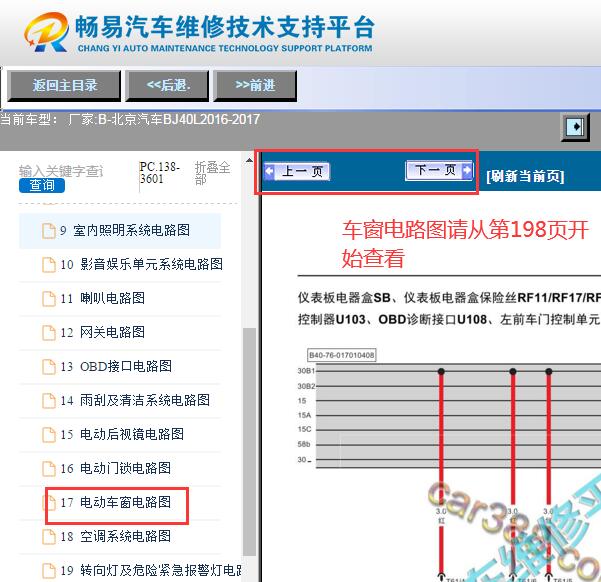Go back with the <<后退 button
The height and width of the screenshot is (582, 601).
coord(167,86)
